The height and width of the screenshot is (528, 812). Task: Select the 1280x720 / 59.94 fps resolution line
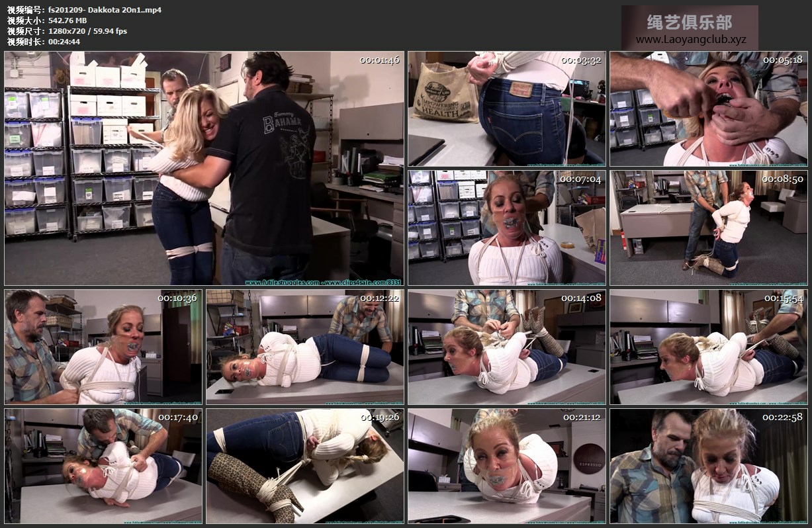[67, 31]
